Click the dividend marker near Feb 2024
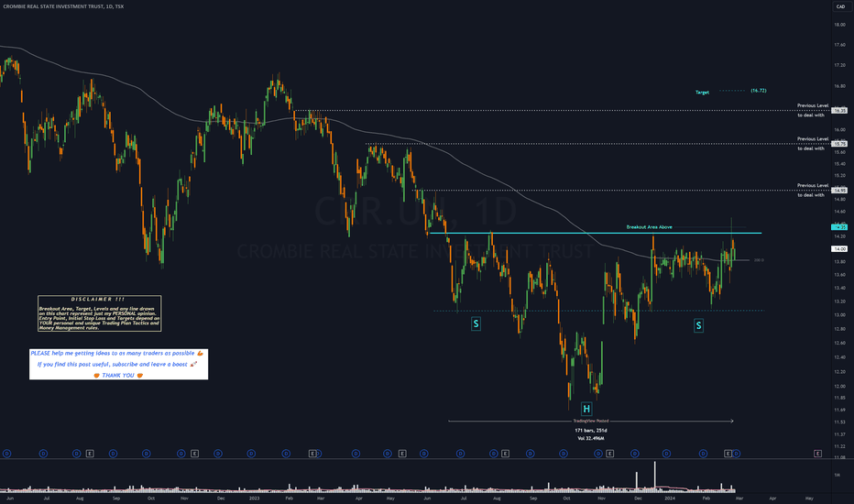The height and width of the screenshot is (504, 854). [703, 454]
